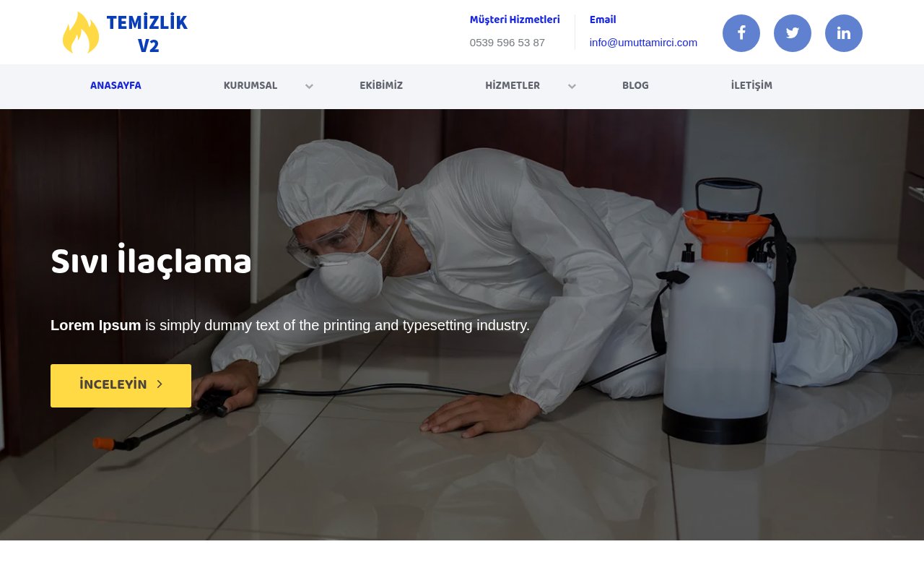Go to the Anasayfa menu item
Screen dimensions: 924x578
pyautogui.click(x=115, y=85)
